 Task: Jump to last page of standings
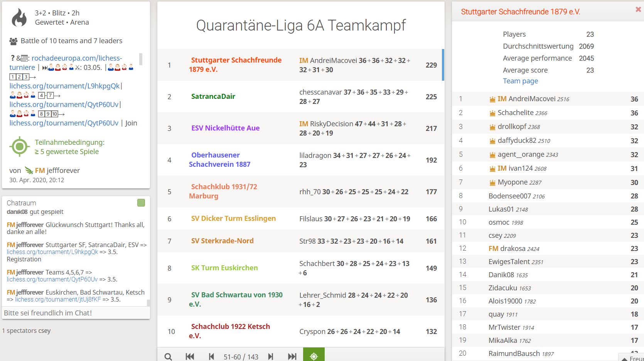pos(292,357)
